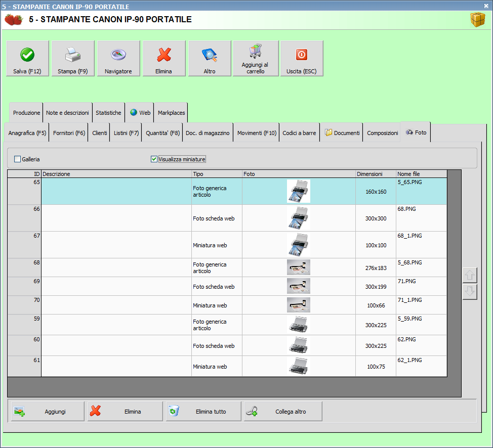Click bottom Elimina photo button
This screenshot has width=493, height=448.
(125, 411)
